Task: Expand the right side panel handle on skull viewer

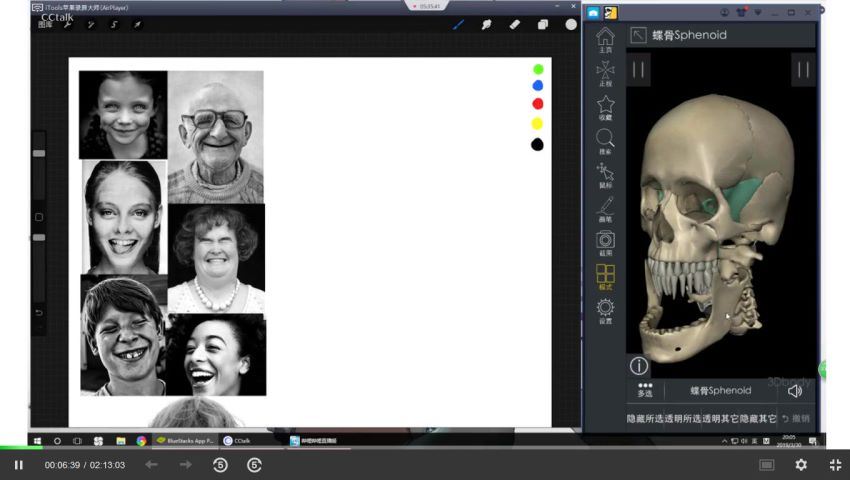Action: (803, 69)
